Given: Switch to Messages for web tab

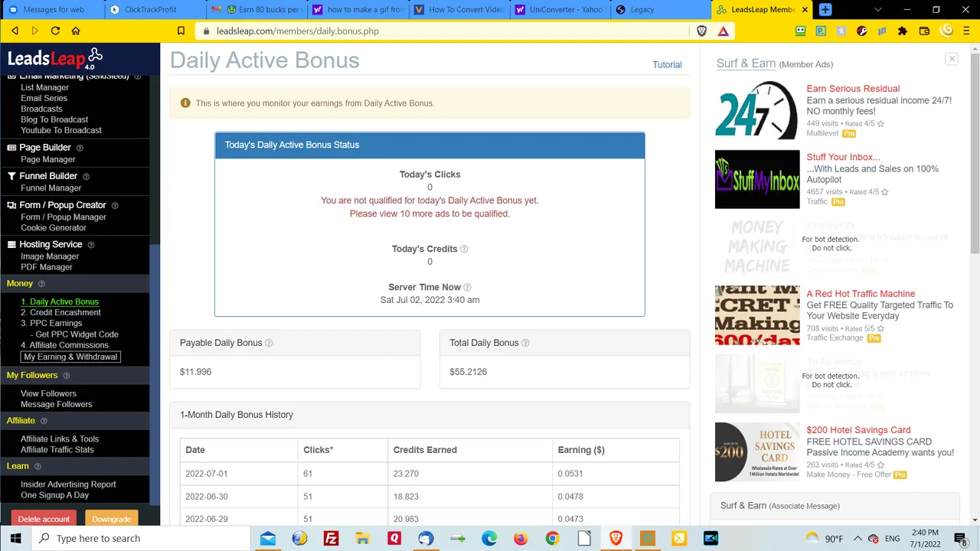Looking at the screenshot, I should 53,9.
